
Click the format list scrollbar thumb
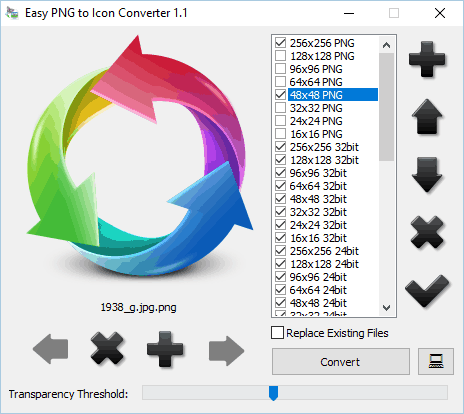pos(386,107)
